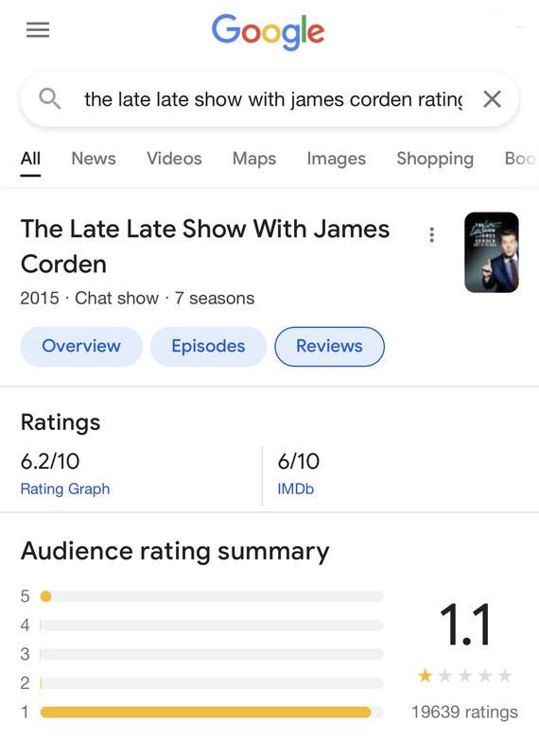The height and width of the screenshot is (756, 539).
Task: Click the Overview chip
Action: coord(81,346)
